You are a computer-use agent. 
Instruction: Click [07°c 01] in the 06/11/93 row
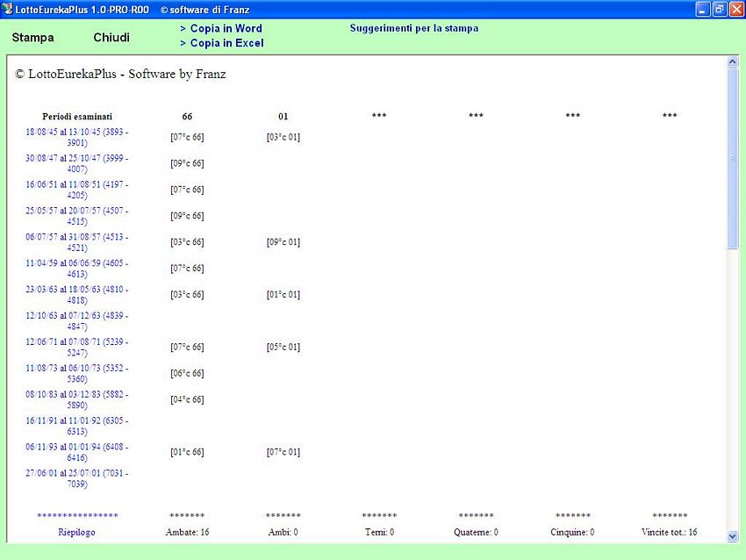[283, 452]
